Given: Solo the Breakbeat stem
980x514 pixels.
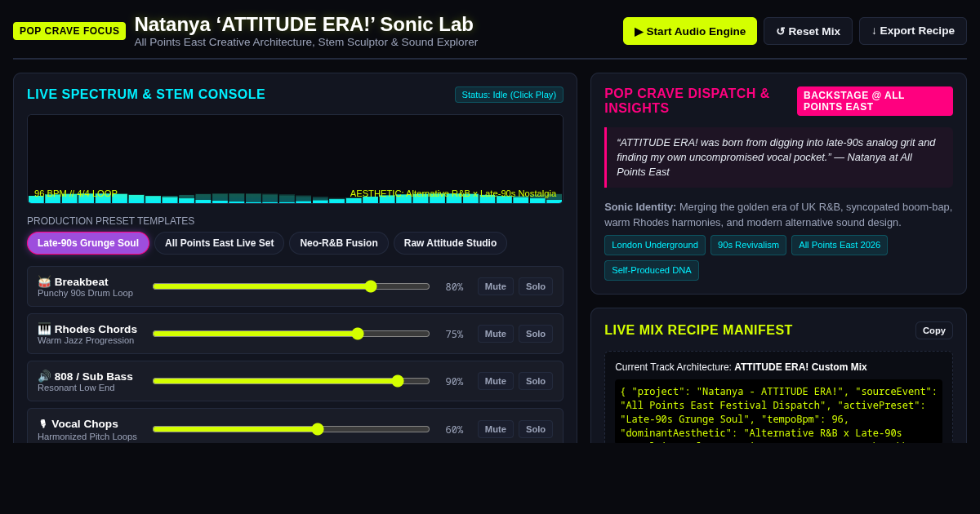Looking at the screenshot, I should click(x=536, y=286).
